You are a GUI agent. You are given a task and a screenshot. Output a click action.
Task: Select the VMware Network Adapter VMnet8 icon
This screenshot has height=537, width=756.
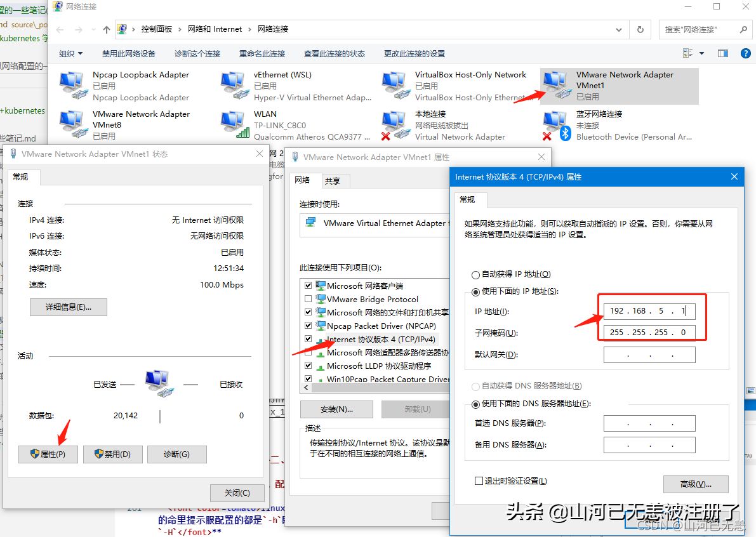point(73,124)
